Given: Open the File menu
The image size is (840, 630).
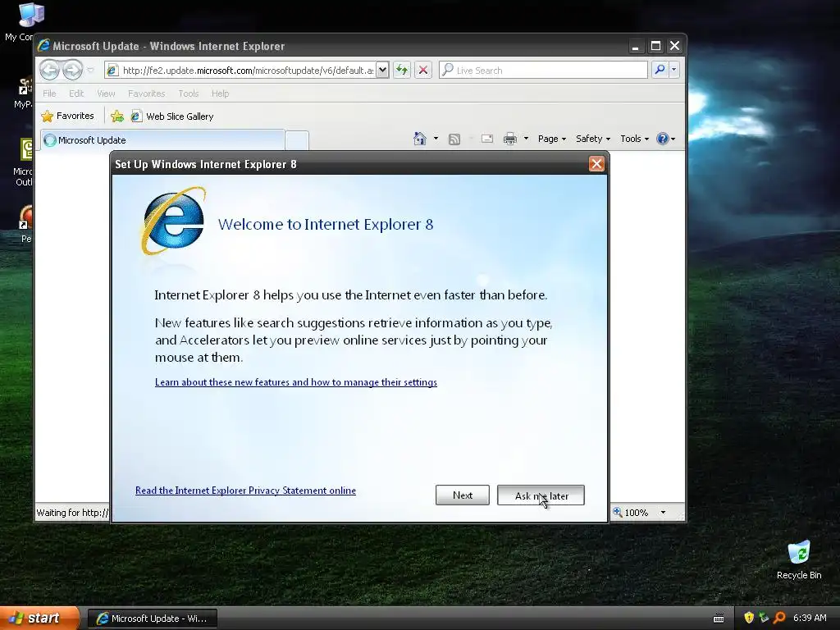Looking at the screenshot, I should (49, 94).
